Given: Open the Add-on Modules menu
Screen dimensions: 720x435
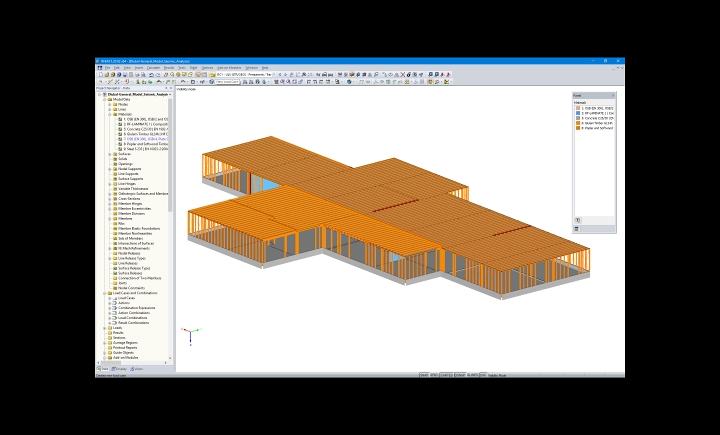Looking at the screenshot, I should click(229, 68).
